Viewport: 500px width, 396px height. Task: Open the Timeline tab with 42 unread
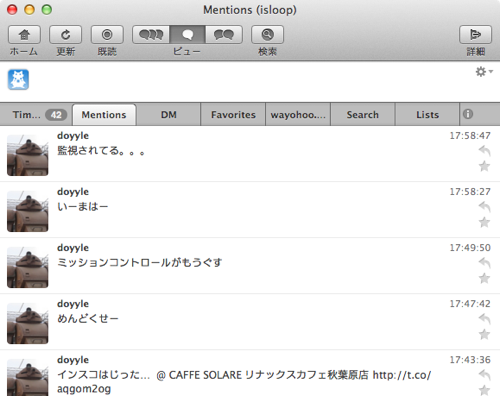(36, 115)
